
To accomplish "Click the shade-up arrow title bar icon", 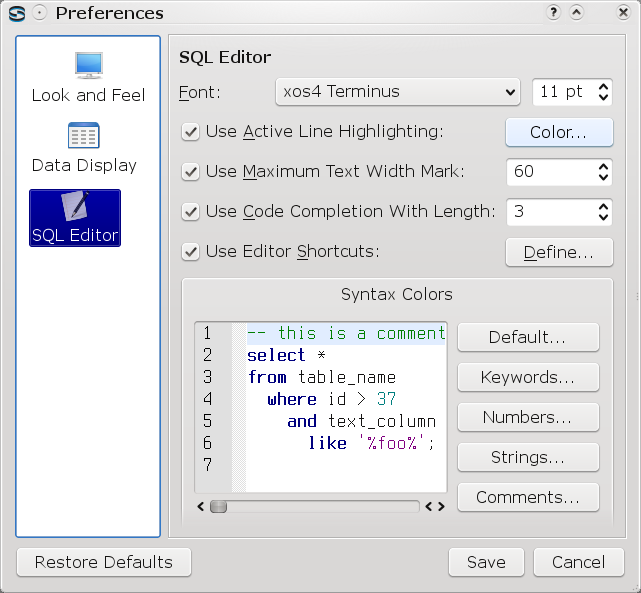I will pos(576,13).
